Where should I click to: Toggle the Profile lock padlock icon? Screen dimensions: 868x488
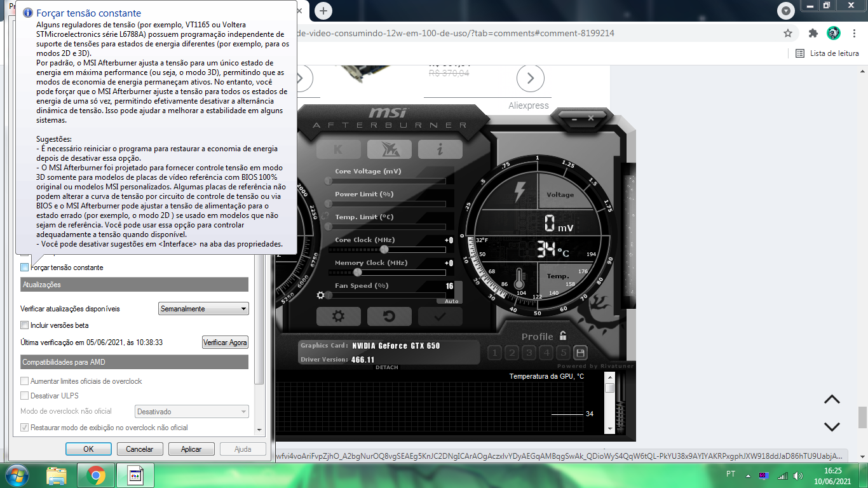pos(562,336)
